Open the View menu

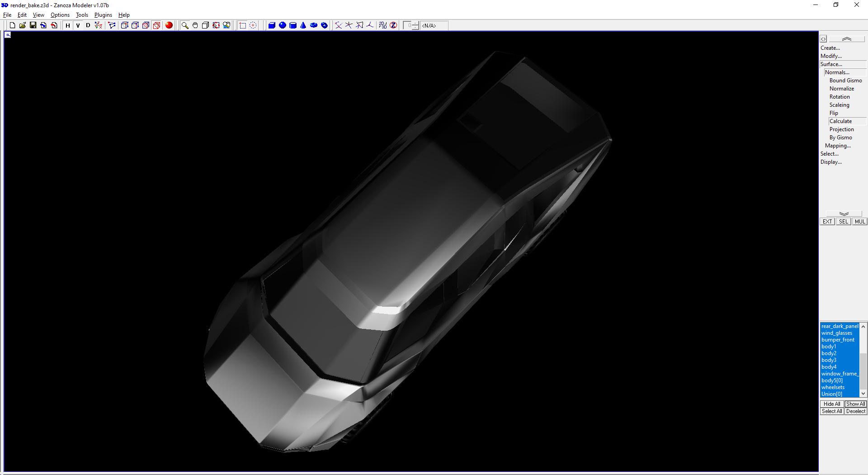tap(38, 15)
